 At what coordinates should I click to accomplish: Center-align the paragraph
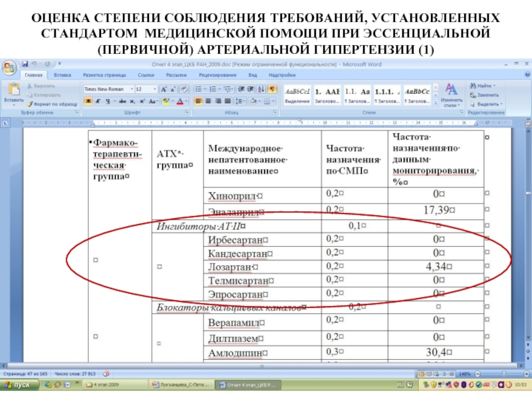[208, 101]
